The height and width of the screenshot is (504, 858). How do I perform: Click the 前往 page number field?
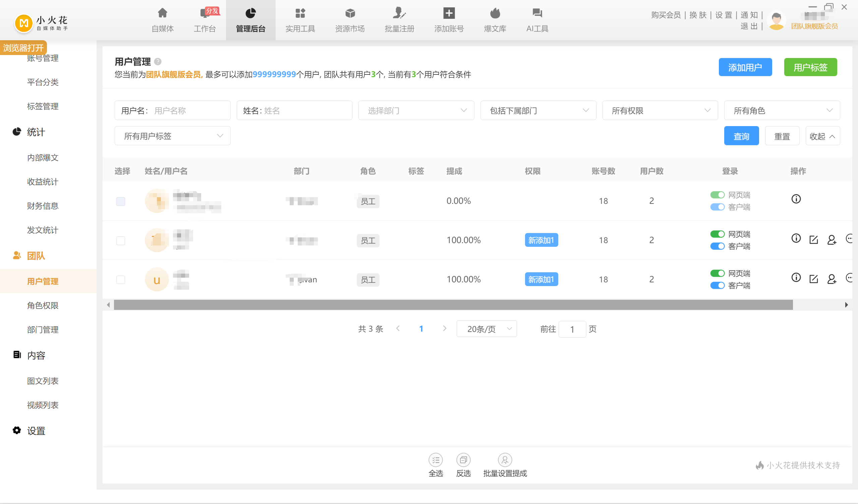(572, 329)
